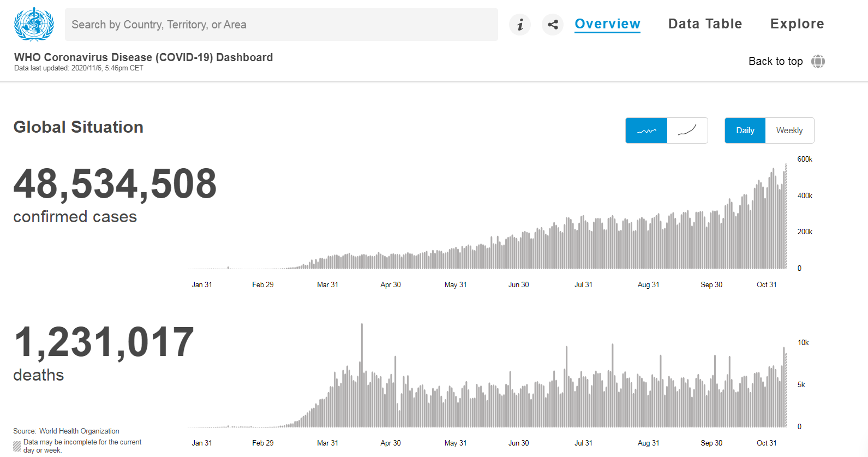The width and height of the screenshot is (868, 457).
Task: Click the 48,534,508 confirmed cases number
Action: coord(115,184)
